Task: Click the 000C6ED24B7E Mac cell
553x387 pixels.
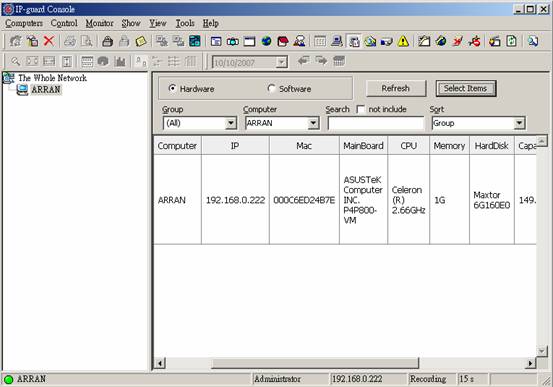Action: (304, 200)
